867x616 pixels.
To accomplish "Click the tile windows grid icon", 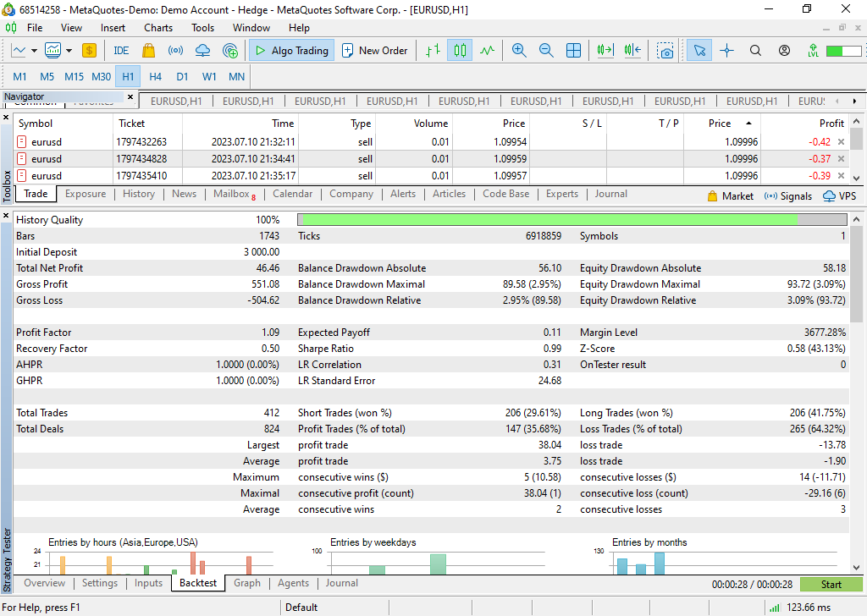I will (x=573, y=51).
